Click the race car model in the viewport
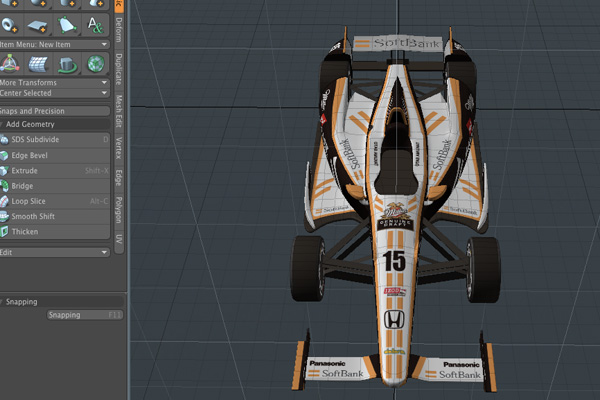The width and height of the screenshot is (600, 400). point(395,211)
